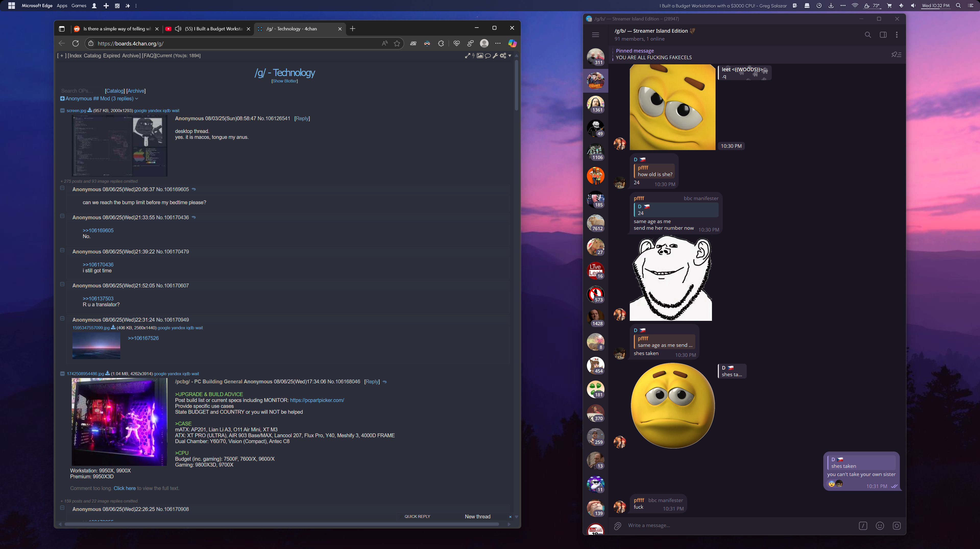Mute the YouTube tab via speaker icon
The height and width of the screenshot is (549, 980).
tap(178, 29)
